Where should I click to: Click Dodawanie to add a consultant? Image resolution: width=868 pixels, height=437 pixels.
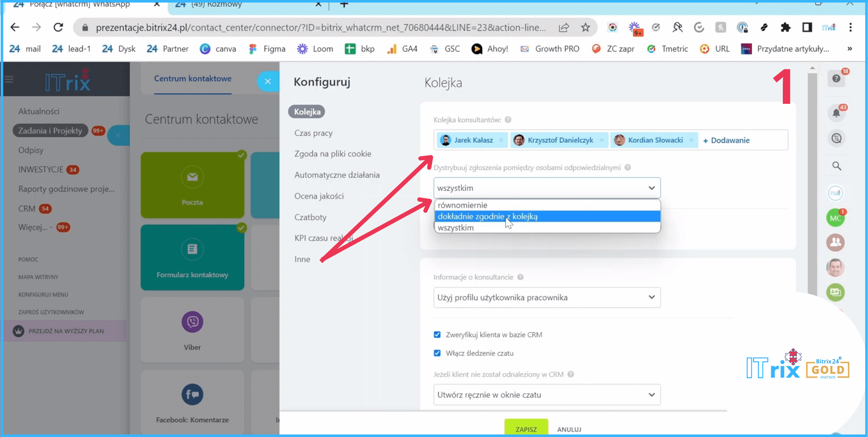(726, 140)
